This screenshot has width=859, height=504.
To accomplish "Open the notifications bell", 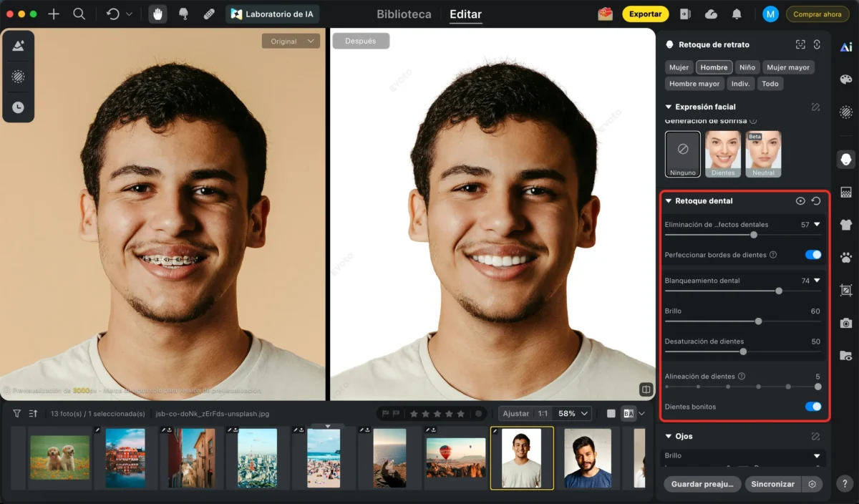I will pyautogui.click(x=736, y=14).
